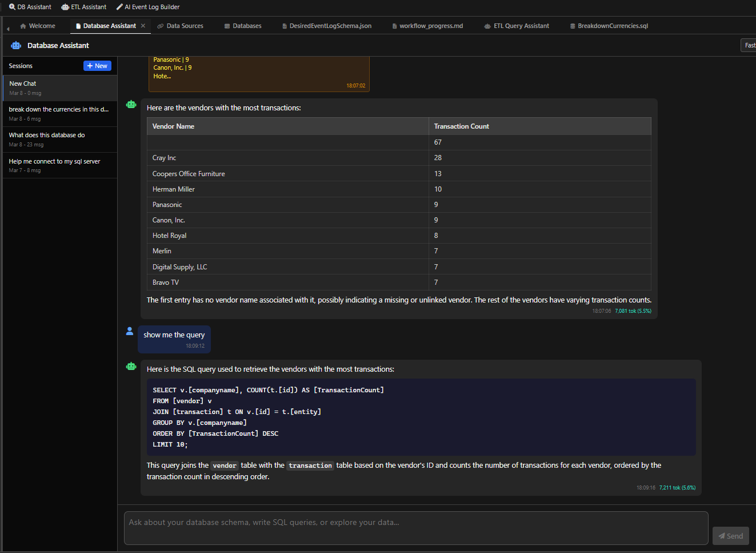Switch to the Welcome tab
This screenshot has width=756, height=553.
click(38, 26)
